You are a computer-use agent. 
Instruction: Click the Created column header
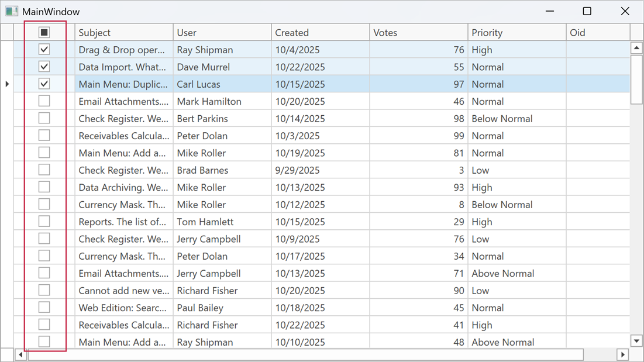[x=320, y=32]
